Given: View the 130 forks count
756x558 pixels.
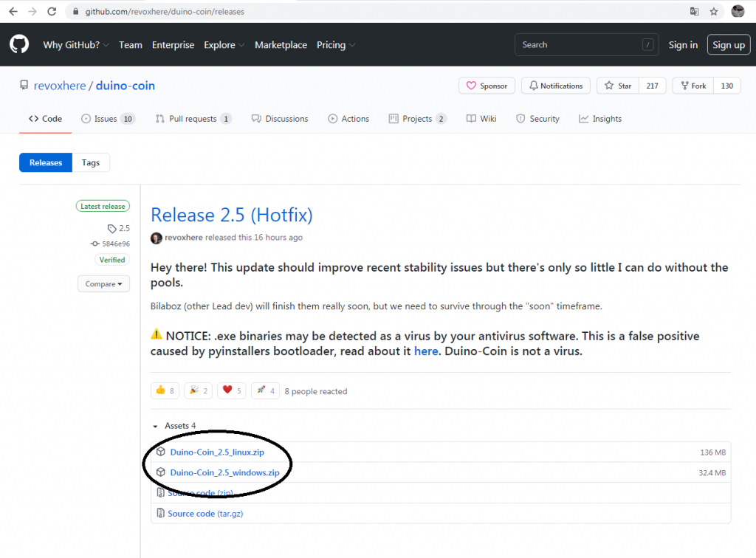Looking at the screenshot, I should pyautogui.click(x=727, y=86).
